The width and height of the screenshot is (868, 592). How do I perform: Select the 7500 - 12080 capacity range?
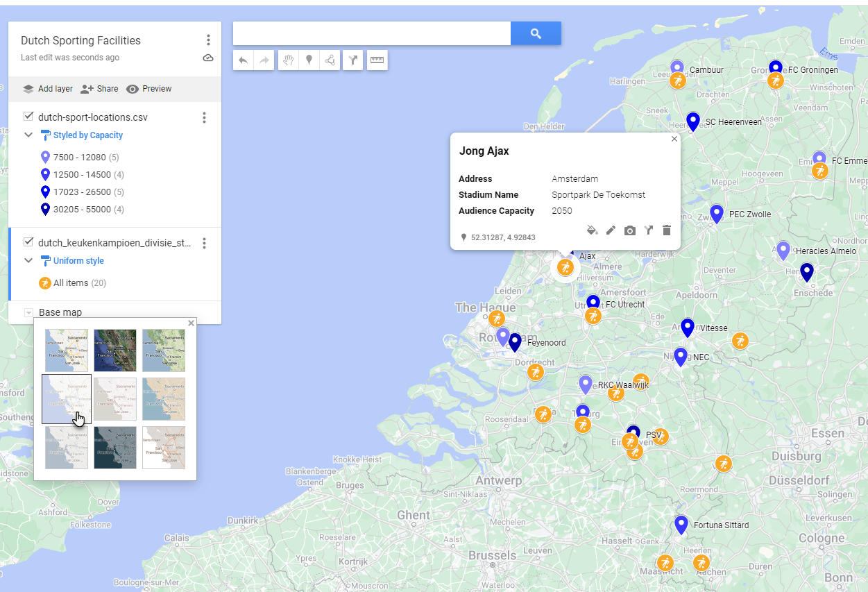pyautogui.click(x=80, y=158)
